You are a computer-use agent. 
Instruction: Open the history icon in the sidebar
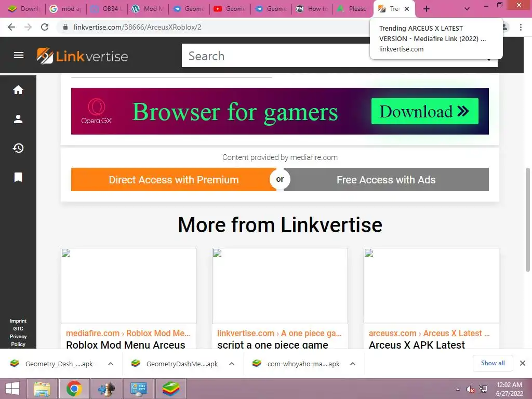point(18,148)
